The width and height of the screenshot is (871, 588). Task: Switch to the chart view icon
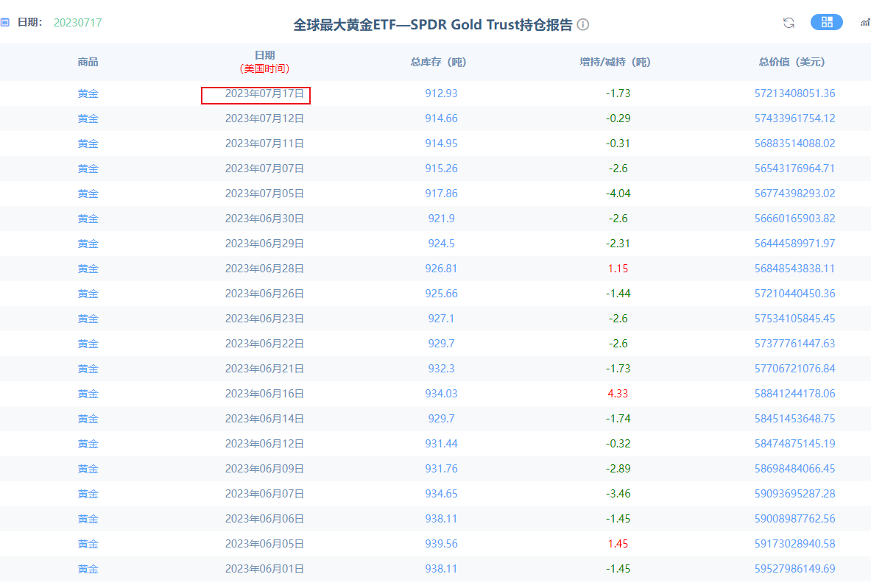pyautogui.click(x=864, y=23)
